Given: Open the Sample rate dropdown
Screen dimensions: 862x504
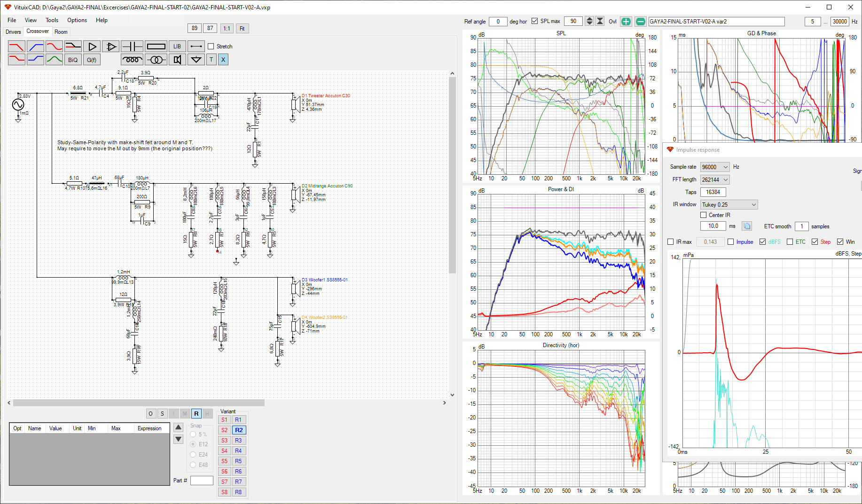Looking at the screenshot, I should 714,167.
